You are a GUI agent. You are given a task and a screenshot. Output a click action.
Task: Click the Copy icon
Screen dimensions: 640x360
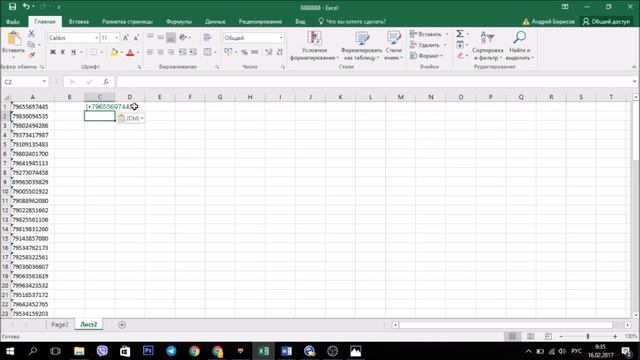pyautogui.click(x=31, y=44)
